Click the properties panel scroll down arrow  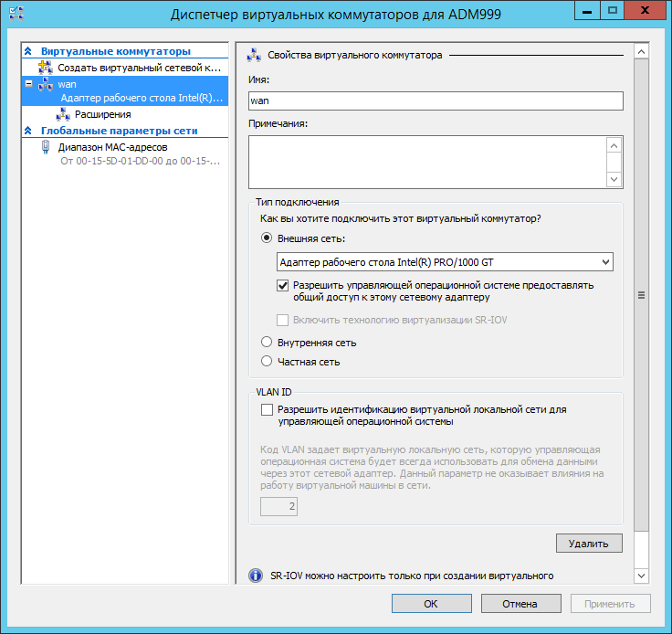pos(641,576)
